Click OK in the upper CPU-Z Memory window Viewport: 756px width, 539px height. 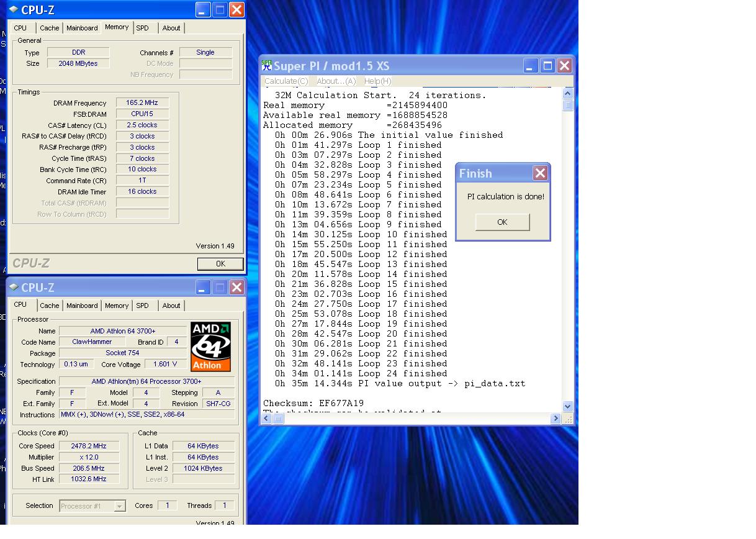(220, 264)
